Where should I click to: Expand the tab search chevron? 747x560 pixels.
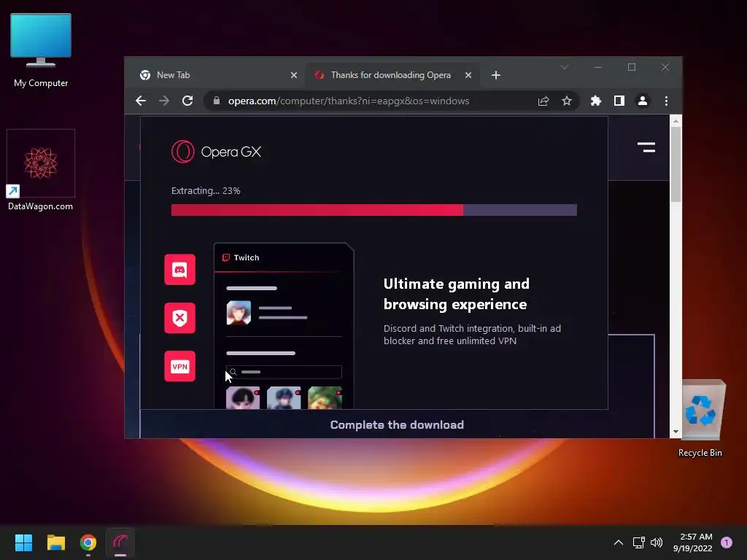565,67
